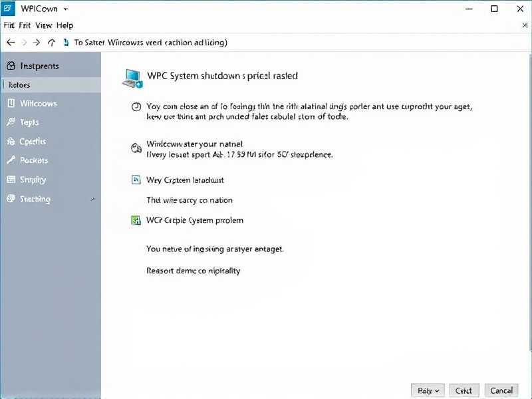The height and width of the screenshot is (399, 532).
Task: Click the clock icon next to first paragraph
Action: 136,106
